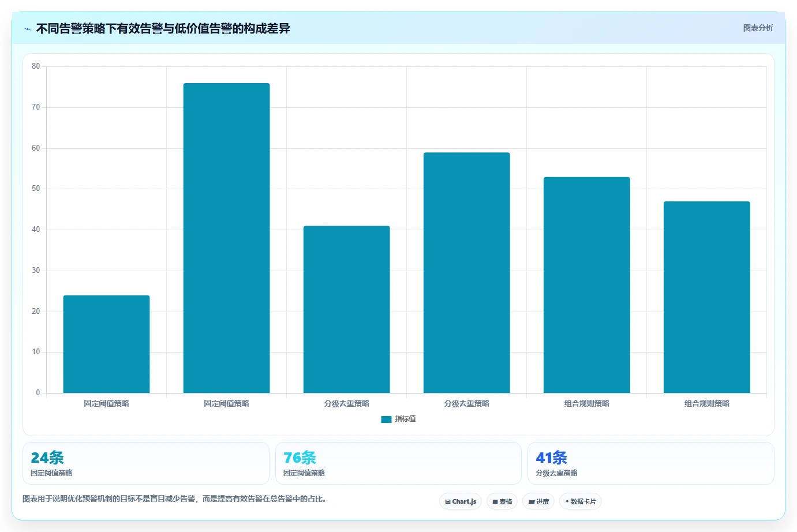Open the 24条 stat card

click(146, 463)
